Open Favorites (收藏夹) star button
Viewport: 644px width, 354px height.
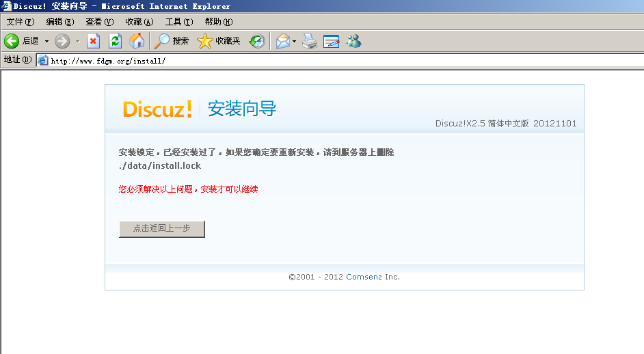coord(219,41)
